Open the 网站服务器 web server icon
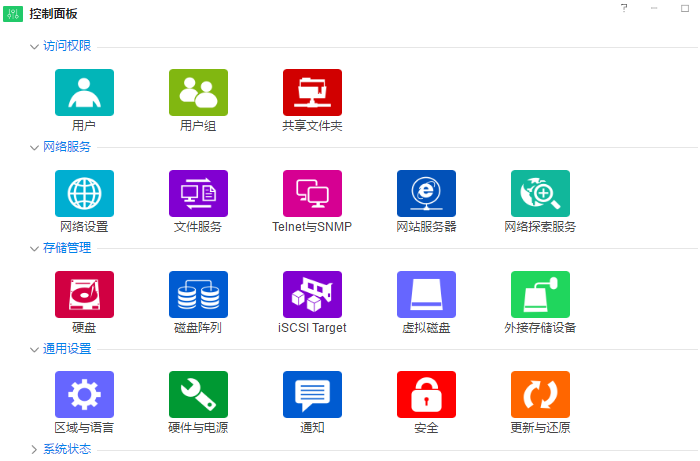The height and width of the screenshot is (461, 700). [x=426, y=194]
